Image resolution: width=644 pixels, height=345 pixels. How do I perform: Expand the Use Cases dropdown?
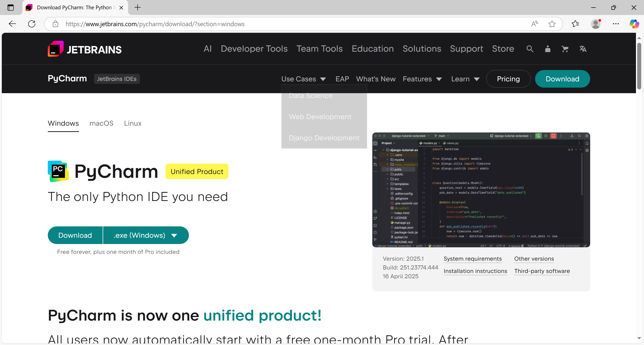[304, 79]
